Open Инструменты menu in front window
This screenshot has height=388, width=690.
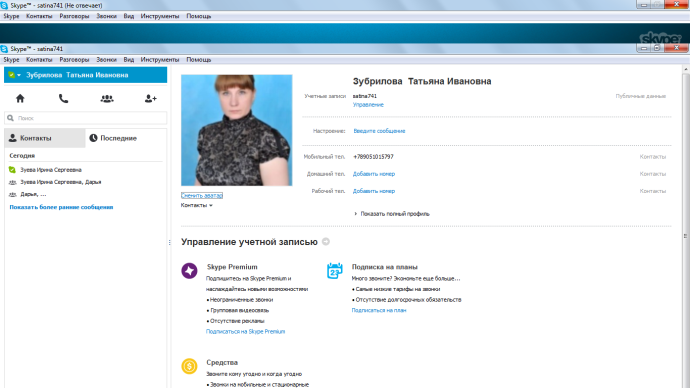(160, 59)
